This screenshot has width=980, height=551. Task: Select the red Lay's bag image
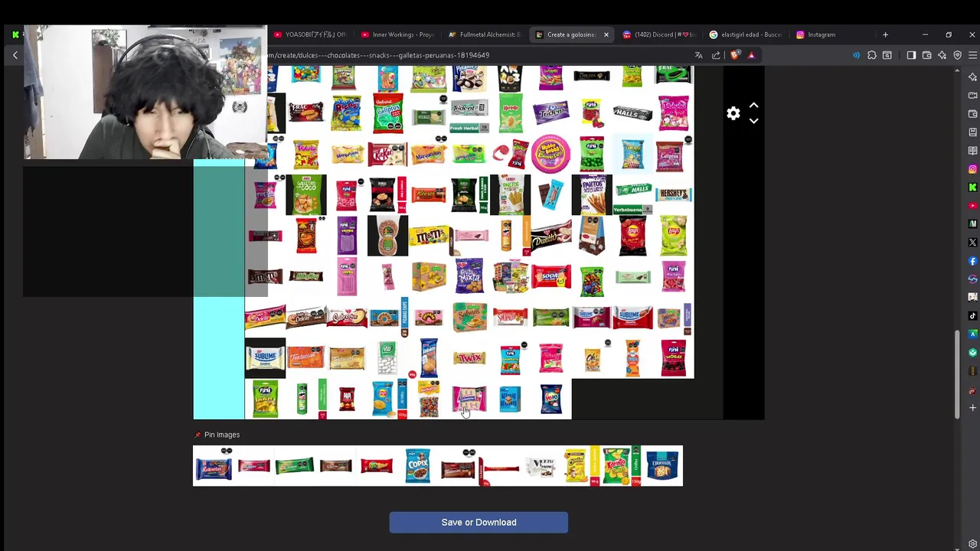(x=632, y=235)
